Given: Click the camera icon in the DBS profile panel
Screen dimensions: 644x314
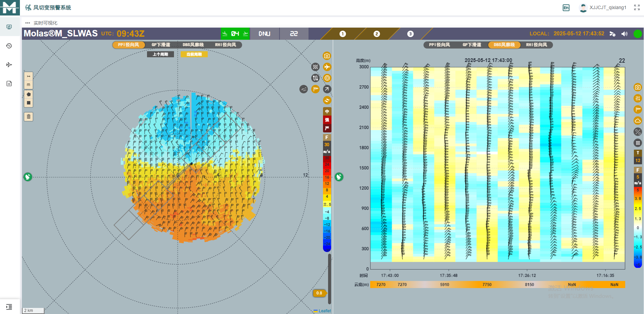Looking at the screenshot, I should tap(638, 87).
